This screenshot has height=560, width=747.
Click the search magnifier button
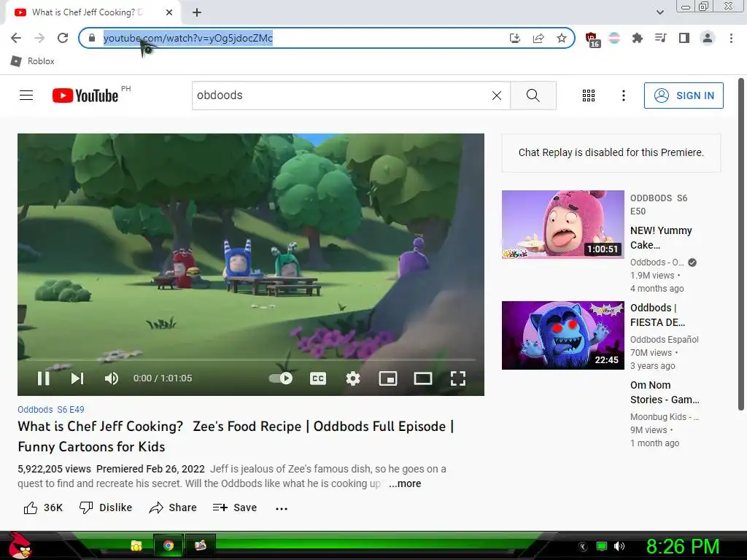533,96
